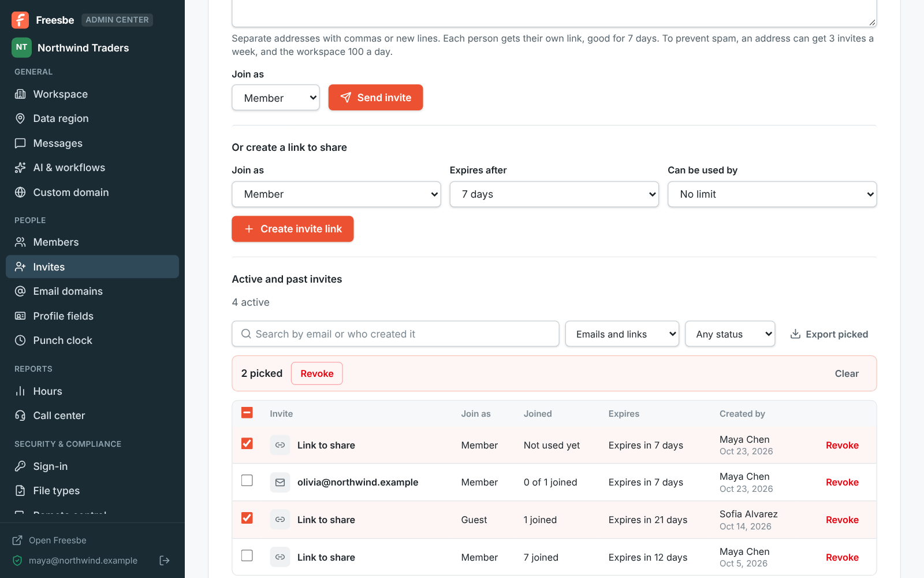Click Open Freesbe link
The width and height of the screenshot is (924, 578).
pos(50,540)
